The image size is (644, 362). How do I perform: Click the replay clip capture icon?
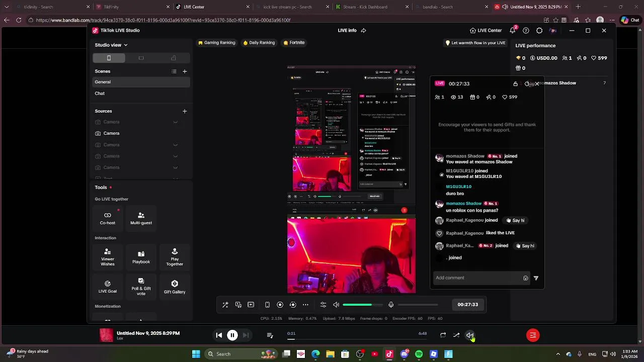coord(293,305)
